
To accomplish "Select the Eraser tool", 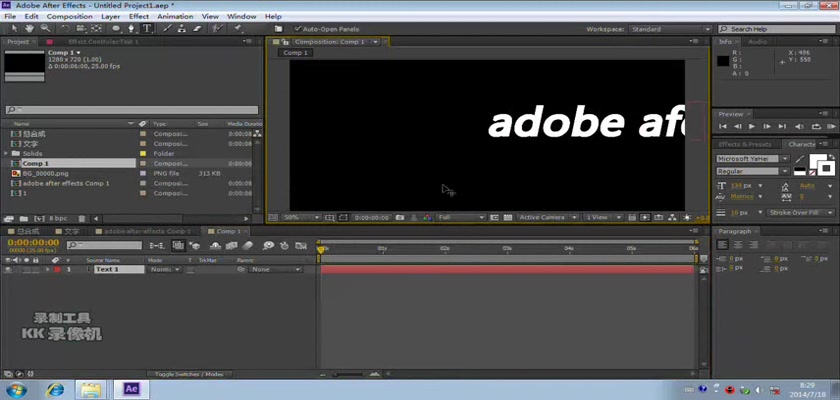I will click(x=197, y=28).
